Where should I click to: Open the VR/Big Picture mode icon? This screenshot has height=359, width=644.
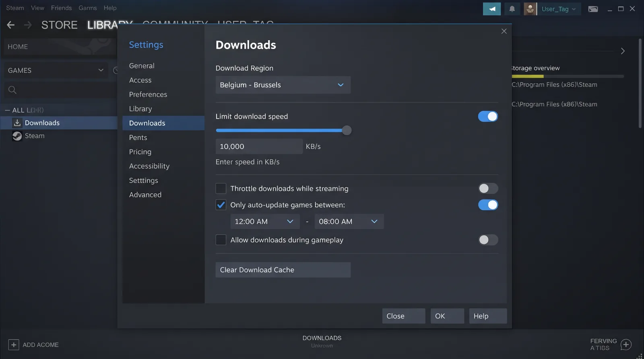(x=593, y=9)
